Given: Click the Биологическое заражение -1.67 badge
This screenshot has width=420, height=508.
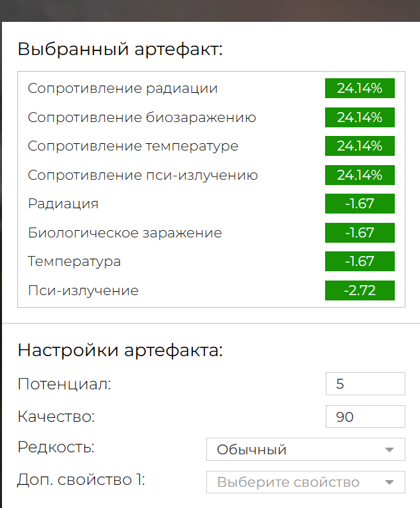Looking at the screenshot, I should [360, 233].
